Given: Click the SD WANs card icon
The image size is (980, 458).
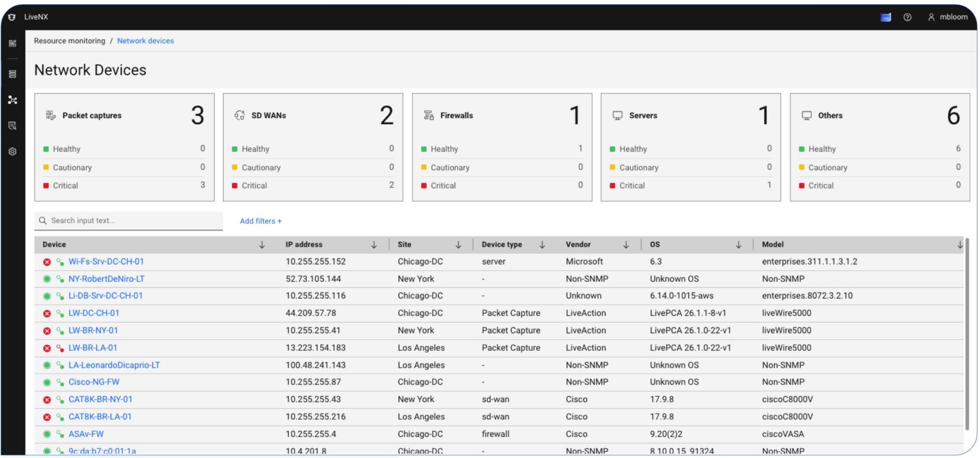Looking at the screenshot, I should click(240, 115).
